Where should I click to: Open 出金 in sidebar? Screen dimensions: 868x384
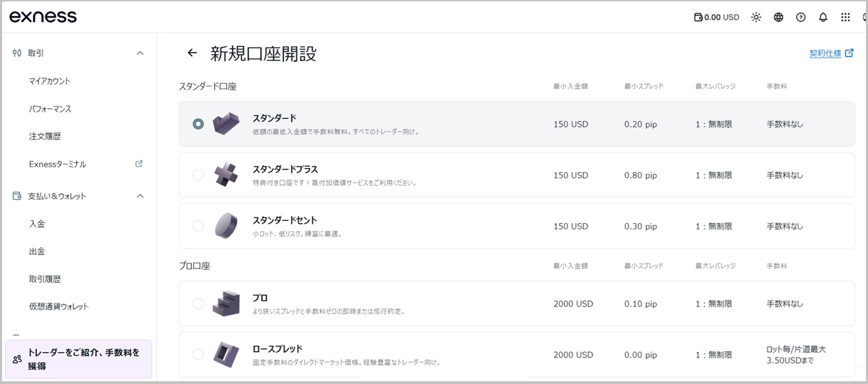click(37, 251)
